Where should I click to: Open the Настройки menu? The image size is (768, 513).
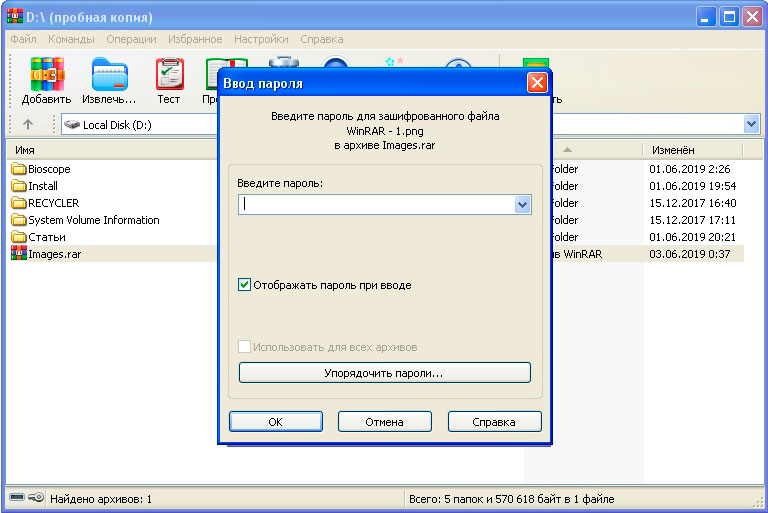261,39
